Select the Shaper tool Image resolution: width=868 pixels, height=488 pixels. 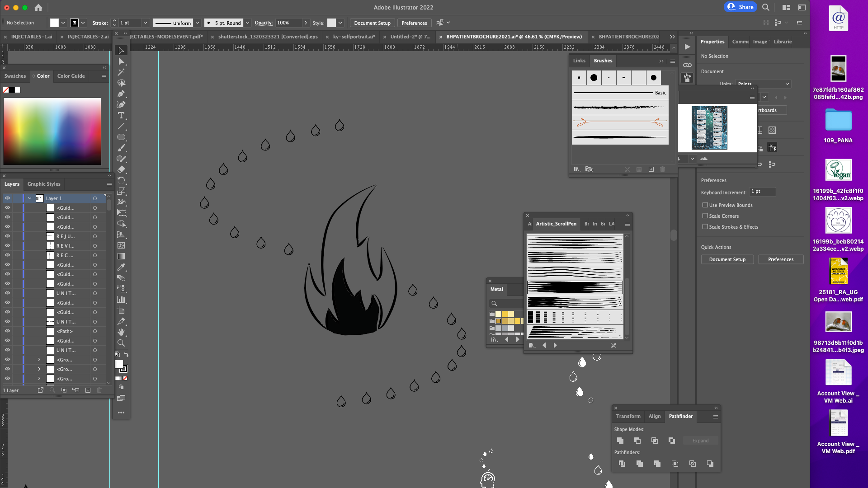(x=121, y=159)
